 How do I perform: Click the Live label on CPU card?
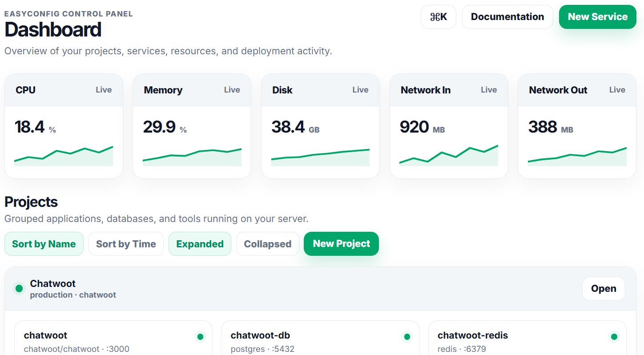[104, 90]
